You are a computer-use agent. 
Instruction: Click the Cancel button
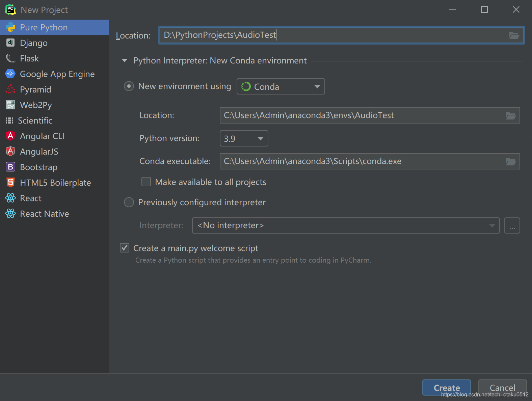[x=502, y=388]
